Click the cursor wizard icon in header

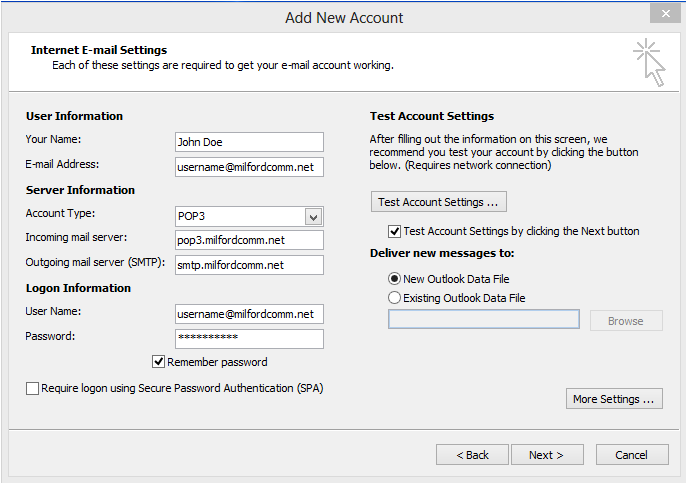tap(650, 63)
